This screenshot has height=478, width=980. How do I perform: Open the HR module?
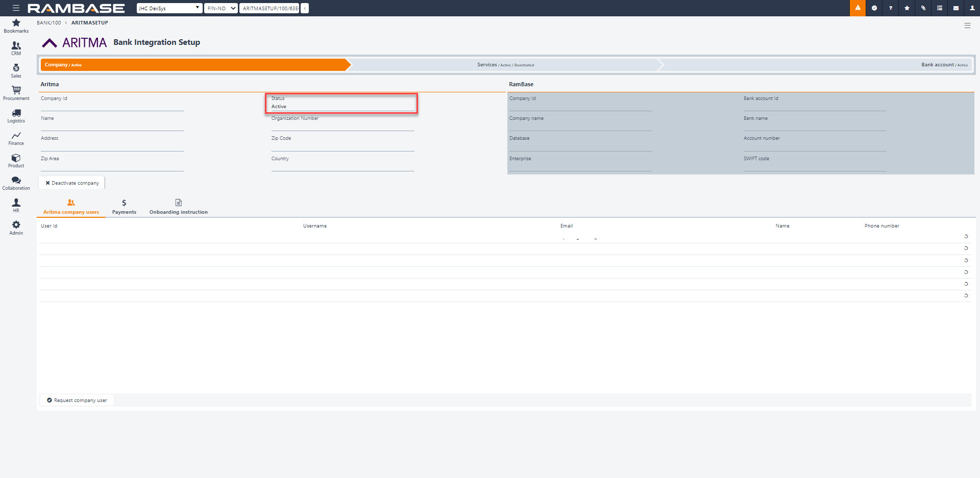[16, 206]
